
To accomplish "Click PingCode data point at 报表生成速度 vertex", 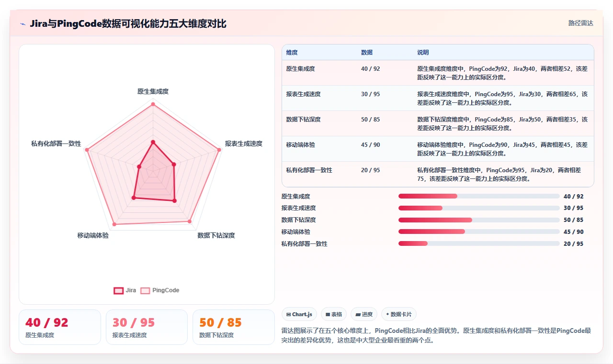I will (219, 150).
